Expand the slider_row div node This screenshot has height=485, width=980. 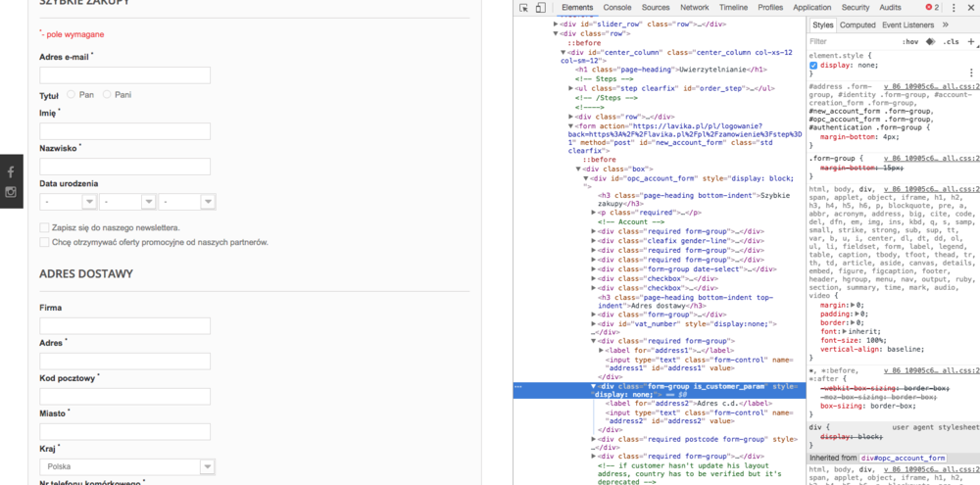tap(556, 24)
